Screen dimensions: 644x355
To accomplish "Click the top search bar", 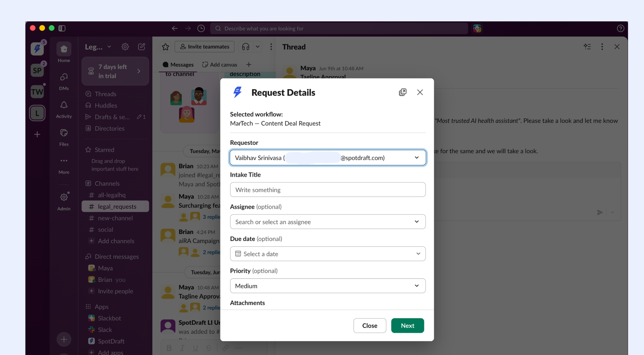I will 339,28.
